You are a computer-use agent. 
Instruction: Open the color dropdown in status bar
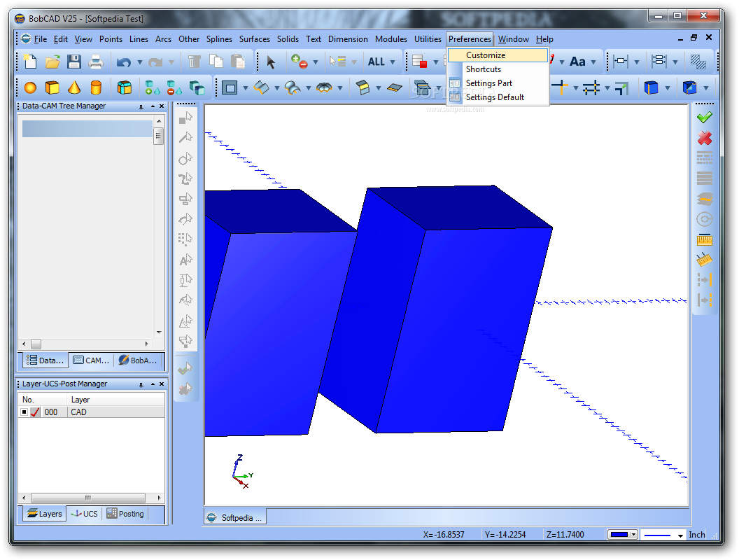(634, 535)
